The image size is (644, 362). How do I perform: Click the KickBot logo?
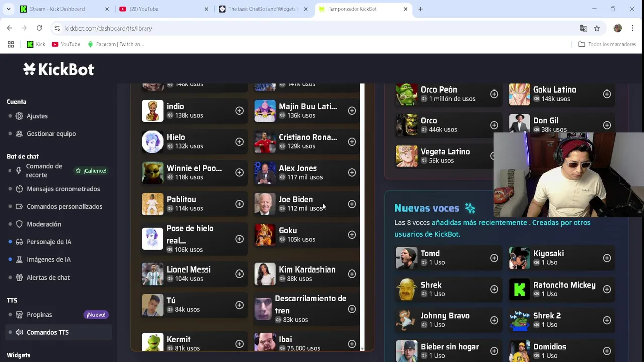pyautogui.click(x=58, y=69)
